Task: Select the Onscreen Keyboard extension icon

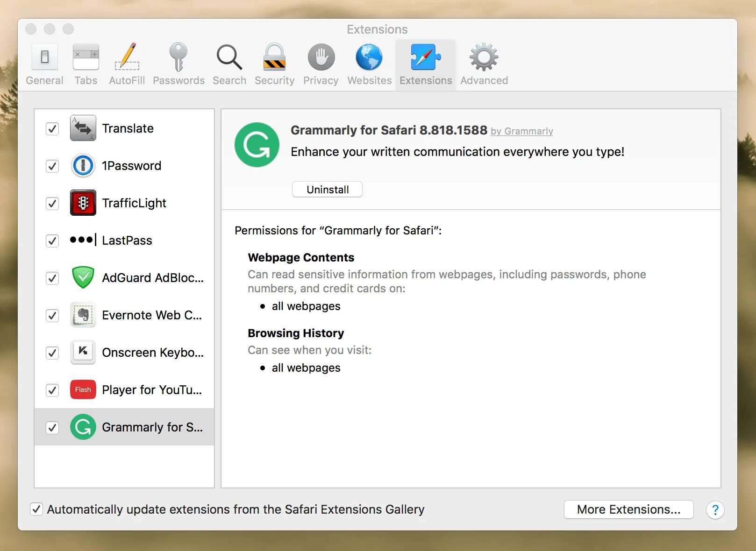Action: 83,352
